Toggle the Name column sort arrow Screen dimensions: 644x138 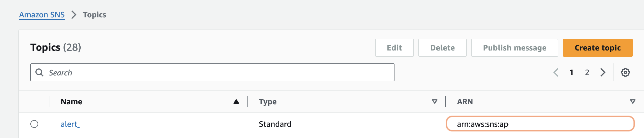[236, 102]
